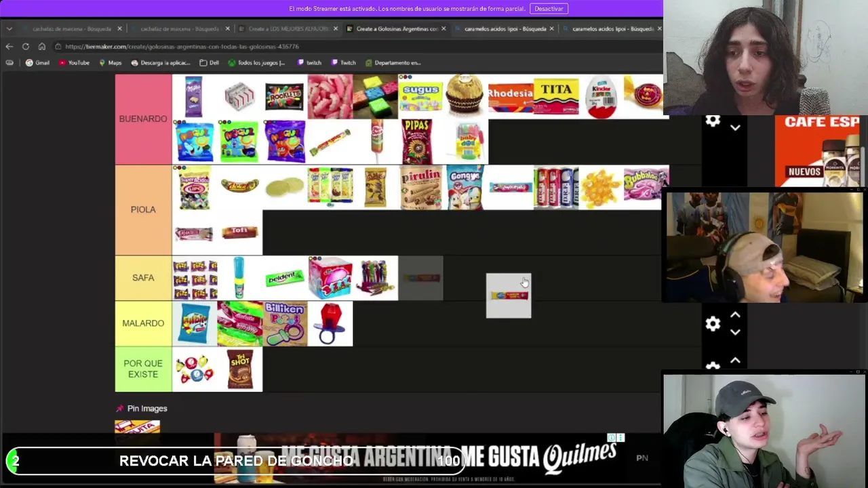Click the BUENARDO tier label
Viewport: 868px width, 488px height.
click(x=143, y=119)
